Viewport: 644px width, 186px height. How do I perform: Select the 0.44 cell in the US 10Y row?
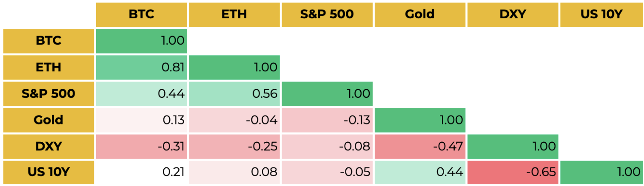point(419,172)
